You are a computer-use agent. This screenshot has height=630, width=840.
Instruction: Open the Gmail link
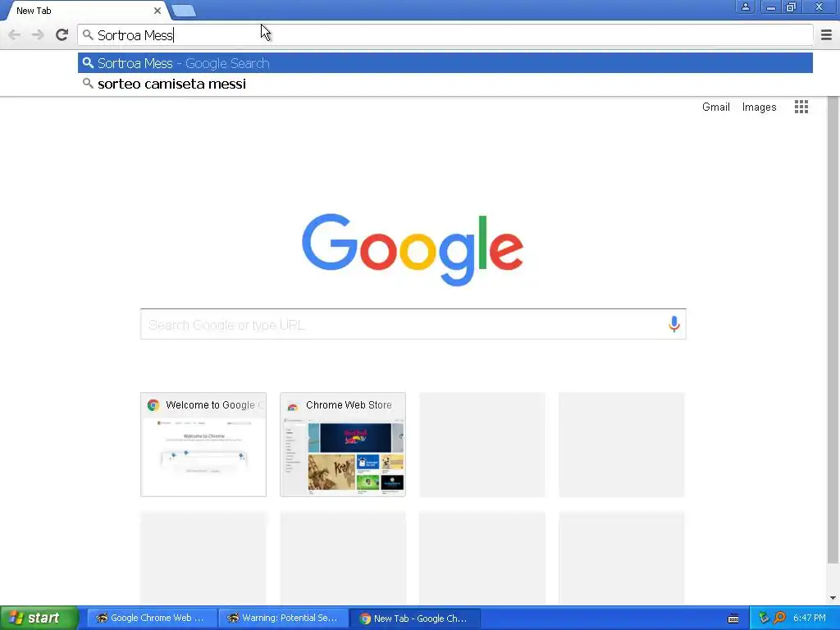tap(715, 107)
